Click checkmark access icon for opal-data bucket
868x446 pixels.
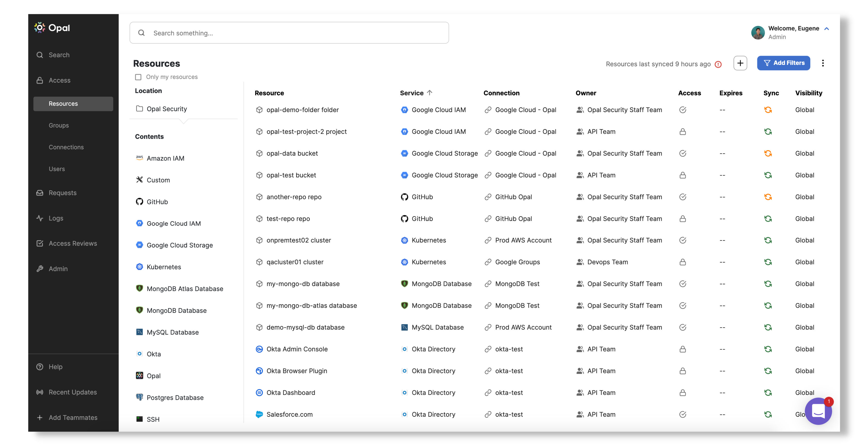coord(682,153)
